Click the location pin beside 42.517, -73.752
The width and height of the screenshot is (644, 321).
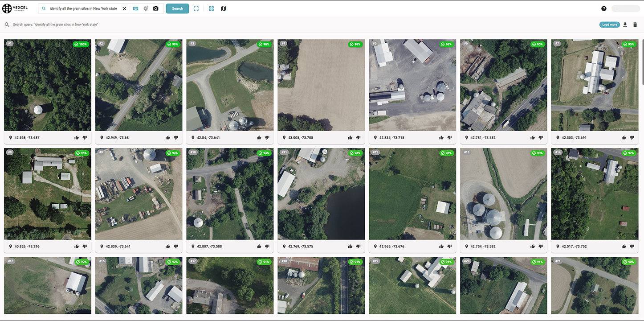(x=558, y=246)
